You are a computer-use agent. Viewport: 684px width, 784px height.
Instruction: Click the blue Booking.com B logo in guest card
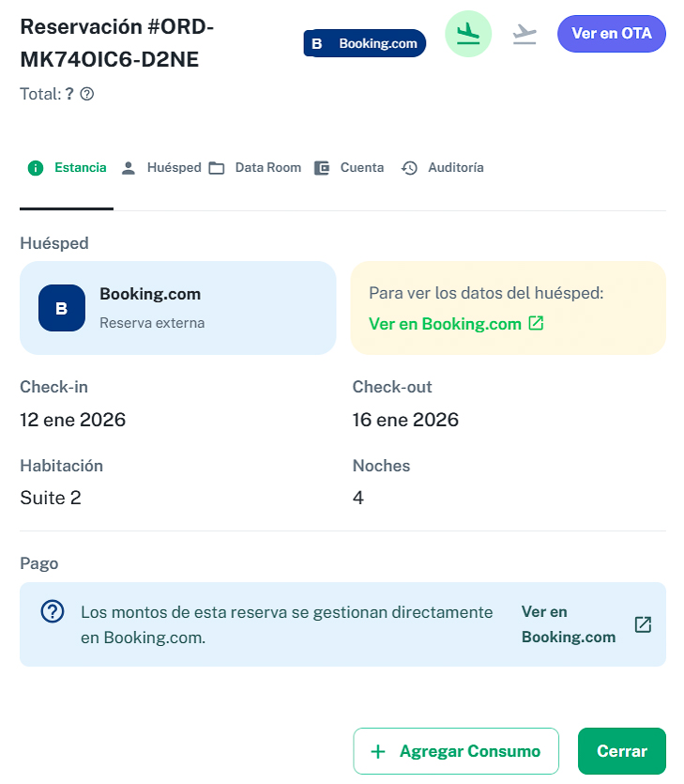(62, 308)
